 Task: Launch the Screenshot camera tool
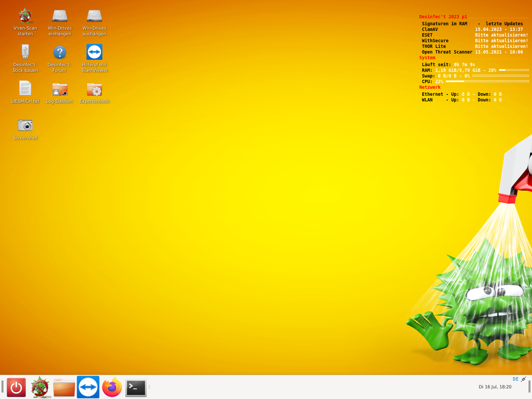click(x=25, y=126)
